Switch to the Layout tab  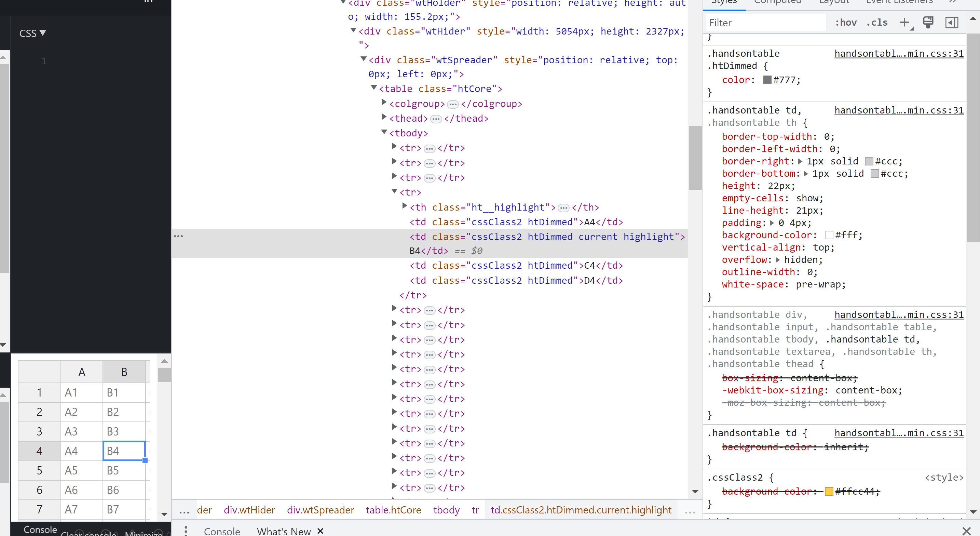click(x=834, y=2)
